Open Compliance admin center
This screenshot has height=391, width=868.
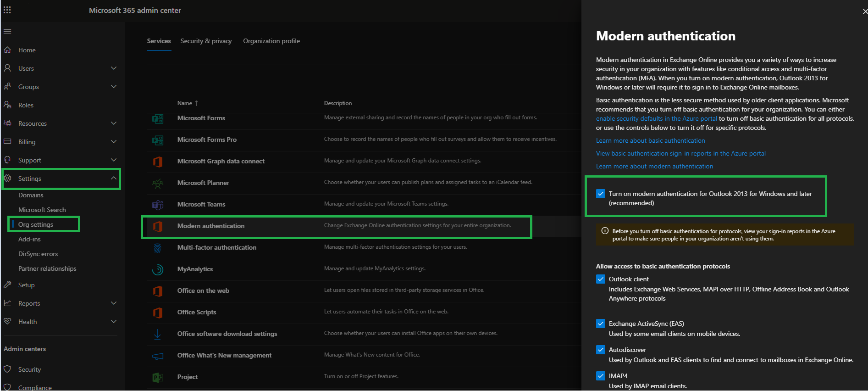pyautogui.click(x=35, y=387)
